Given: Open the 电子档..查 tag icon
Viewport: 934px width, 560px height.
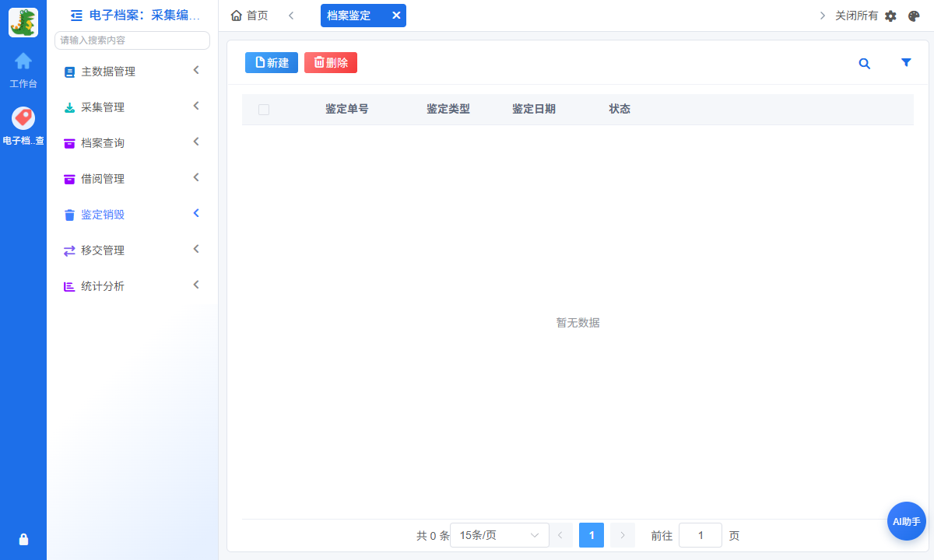Looking at the screenshot, I should tap(23, 118).
